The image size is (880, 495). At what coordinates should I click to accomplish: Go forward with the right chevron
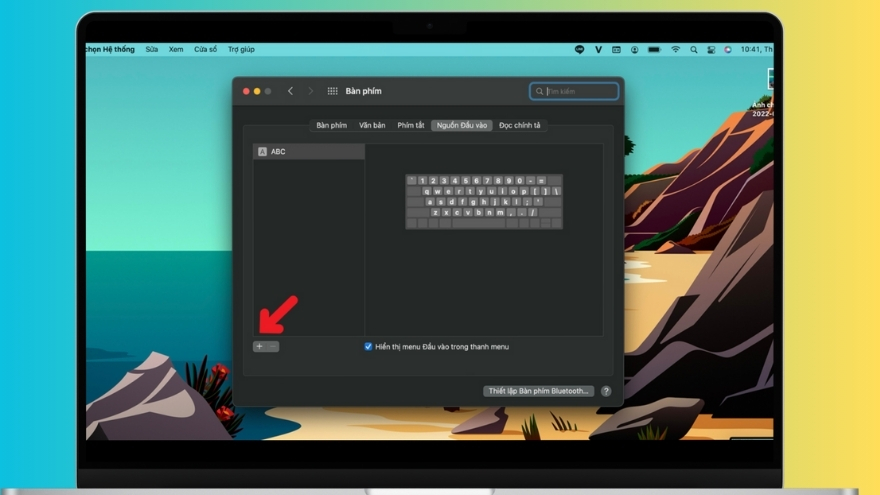tap(310, 91)
